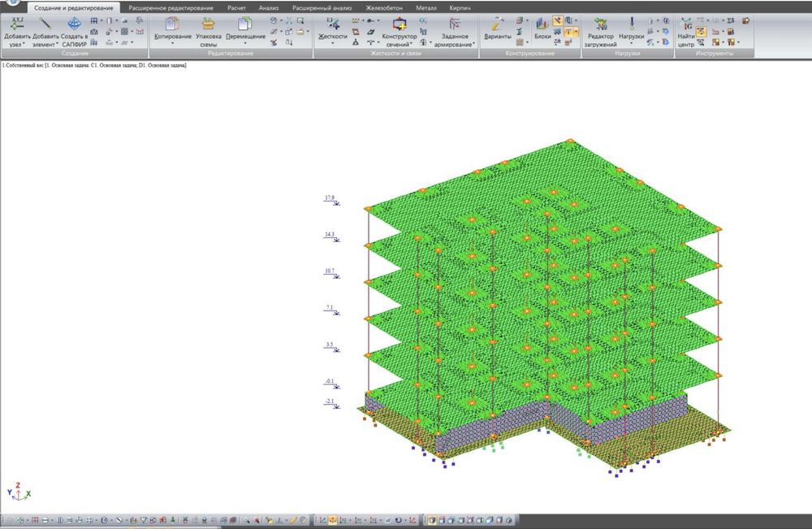Toggle the highlighted view cube in bottom toolbar
Image resolution: width=812 pixels, height=529 pixels.
tap(431, 520)
